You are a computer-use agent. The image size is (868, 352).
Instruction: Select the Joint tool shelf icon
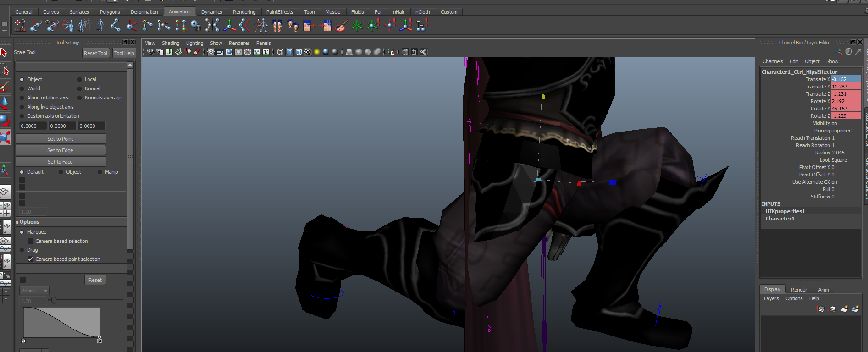(115, 25)
